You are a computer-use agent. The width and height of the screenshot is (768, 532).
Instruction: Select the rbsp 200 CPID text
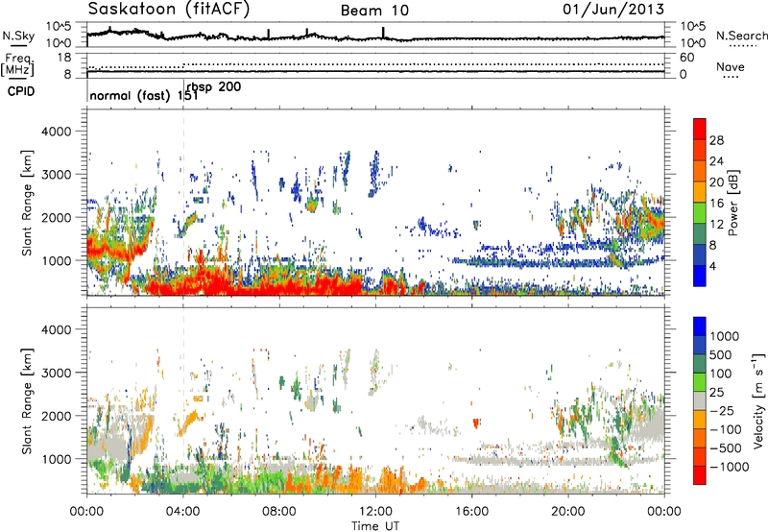coord(214,87)
